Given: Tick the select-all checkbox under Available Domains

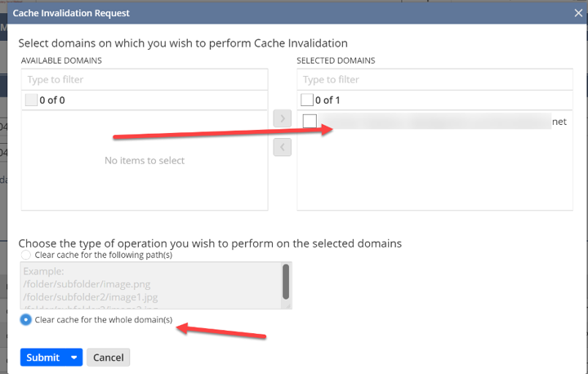Looking at the screenshot, I should (x=31, y=100).
